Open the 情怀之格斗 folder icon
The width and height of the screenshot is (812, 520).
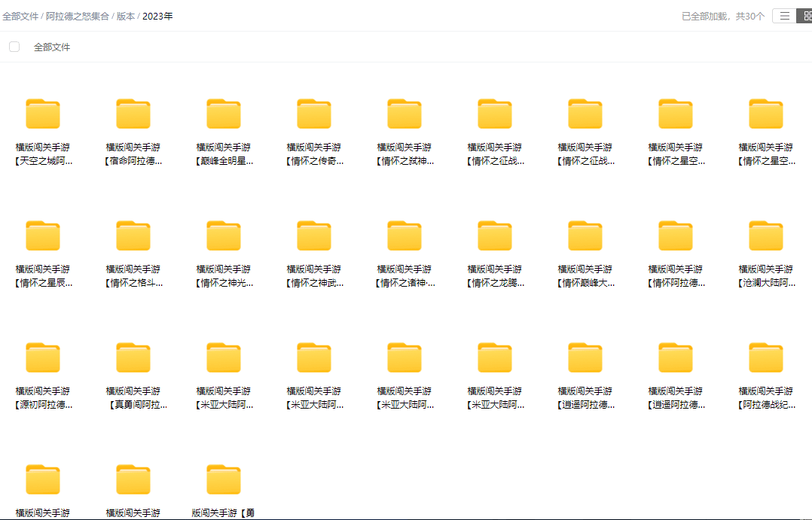click(133, 236)
